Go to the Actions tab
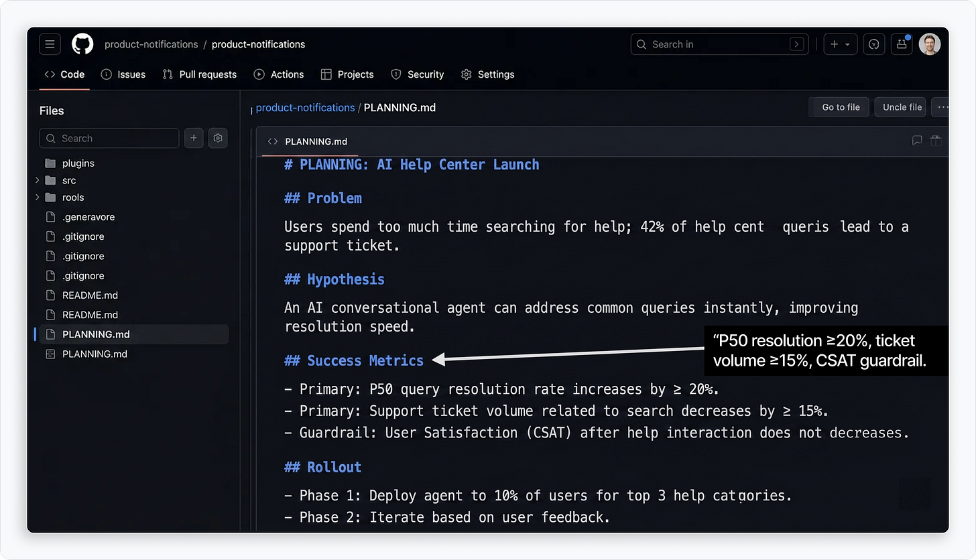The height and width of the screenshot is (560, 976). [279, 74]
